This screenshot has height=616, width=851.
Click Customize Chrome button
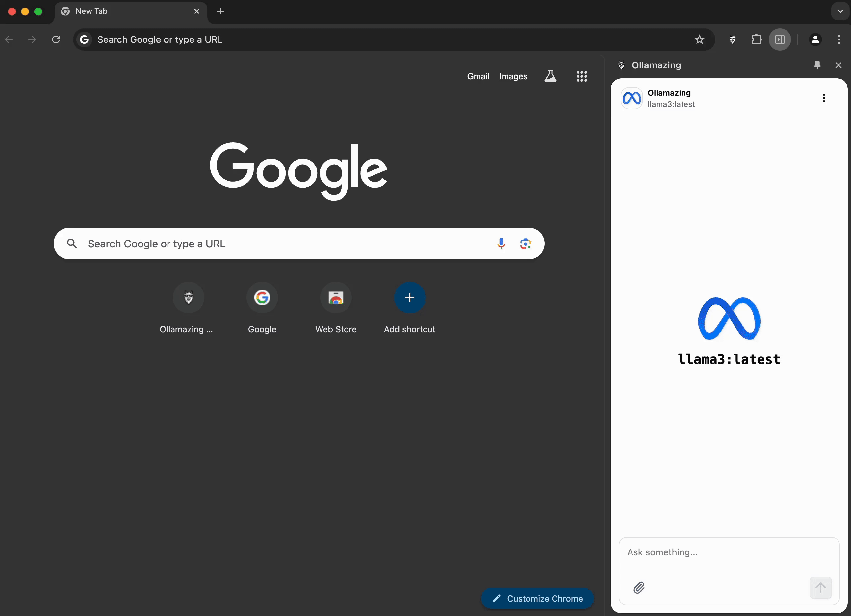pos(537,598)
